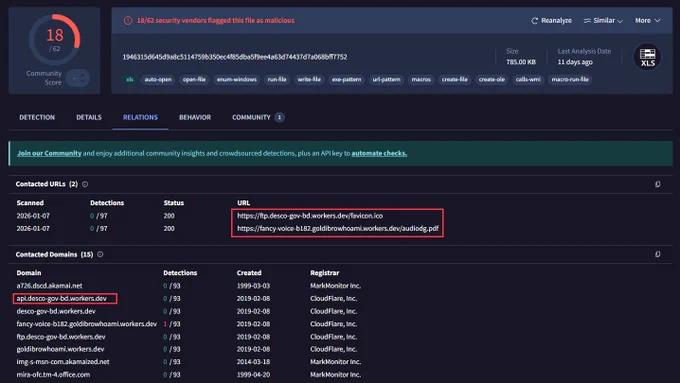Screen dimensions: 680x383
Task: Open domain img-s-msn-com.akamaized.net
Action: (63, 361)
